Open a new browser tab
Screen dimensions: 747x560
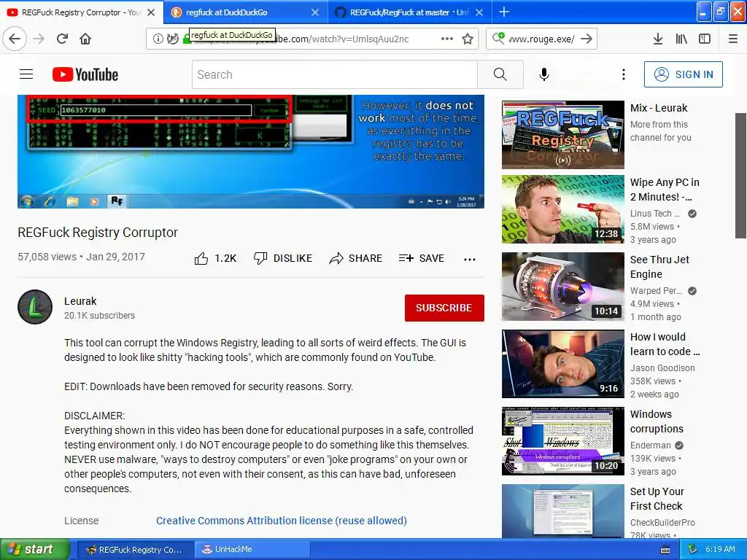[x=504, y=12]
